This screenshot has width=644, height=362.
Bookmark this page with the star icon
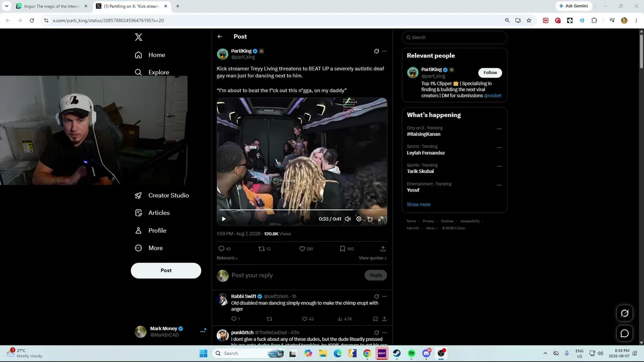pos(529,21)
